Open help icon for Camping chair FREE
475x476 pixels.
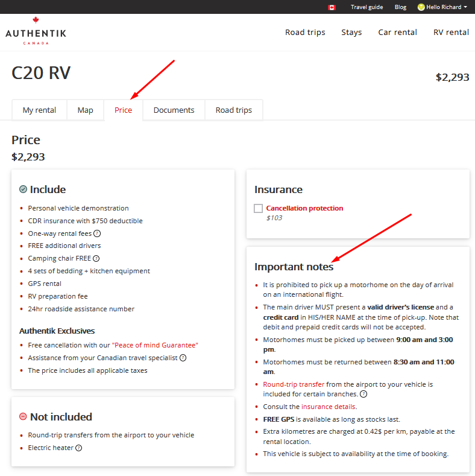coord(96,258)
